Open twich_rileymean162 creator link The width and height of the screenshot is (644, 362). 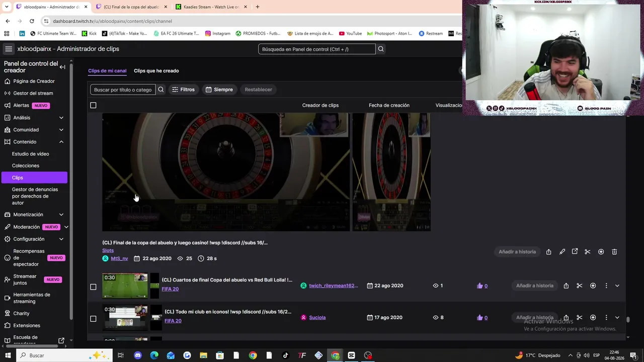click(x=334, y=286)
